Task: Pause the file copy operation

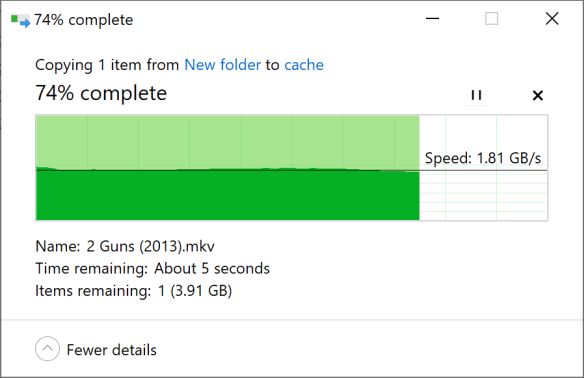Action: pos(476,95)
